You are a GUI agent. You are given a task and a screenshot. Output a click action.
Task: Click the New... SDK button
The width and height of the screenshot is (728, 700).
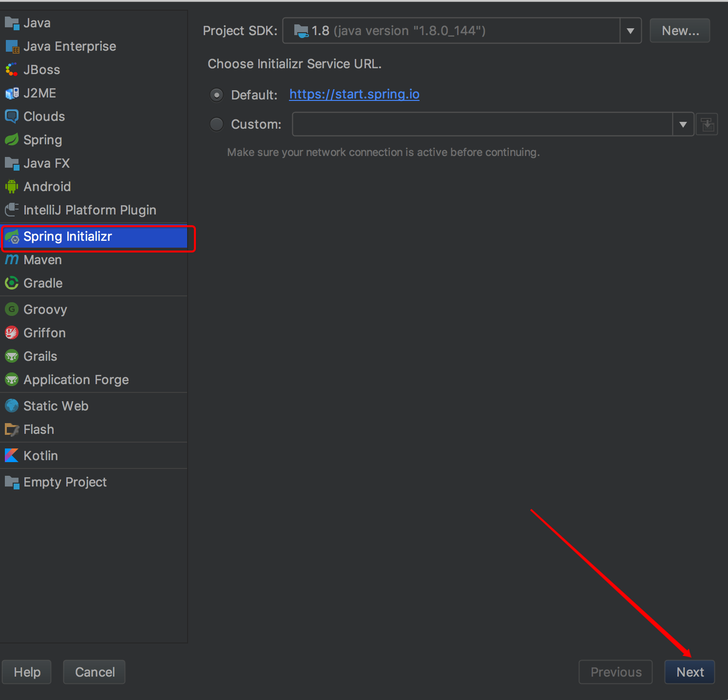[x=680, y=31]
